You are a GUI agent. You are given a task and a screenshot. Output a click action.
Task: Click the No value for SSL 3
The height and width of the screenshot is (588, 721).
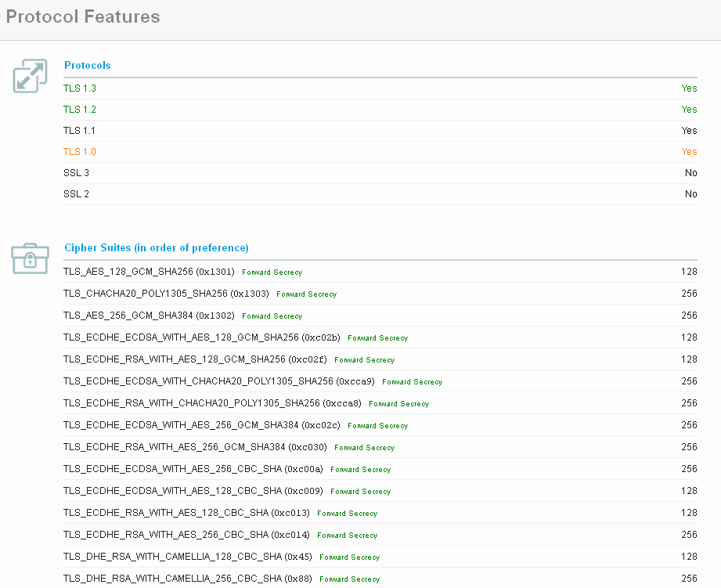690,173
